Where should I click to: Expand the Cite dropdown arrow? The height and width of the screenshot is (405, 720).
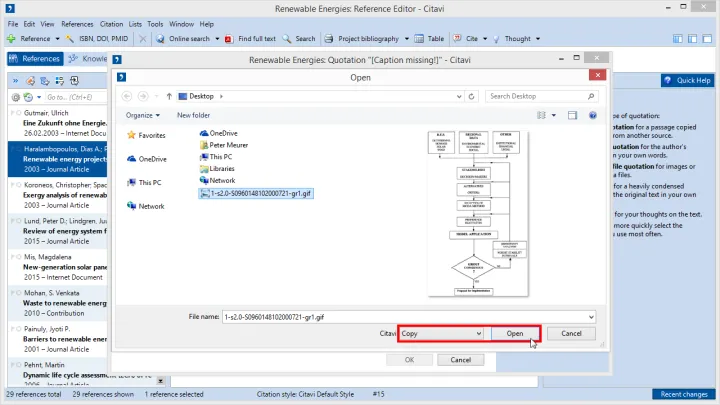pos(485,39)
